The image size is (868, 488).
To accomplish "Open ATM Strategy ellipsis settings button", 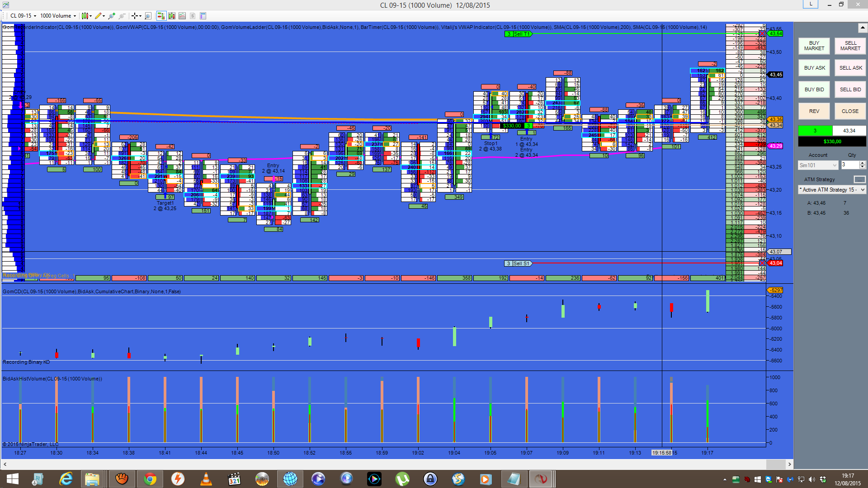I will [x=859, y=179].
